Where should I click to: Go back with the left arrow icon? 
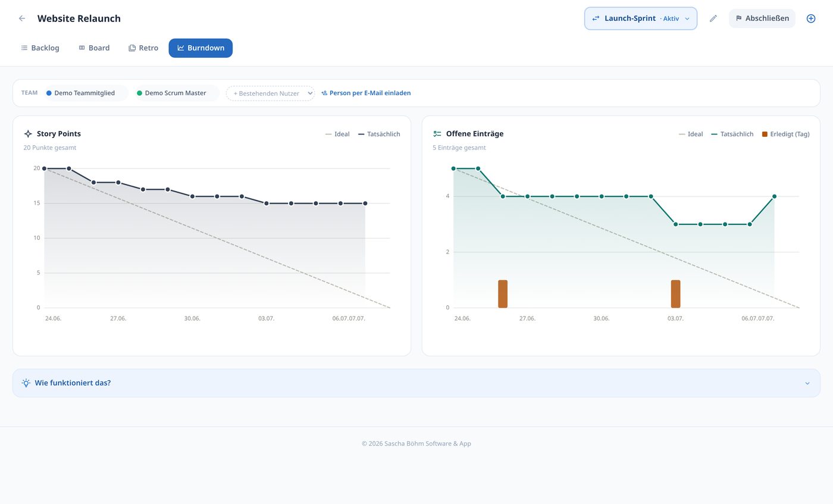22,18
